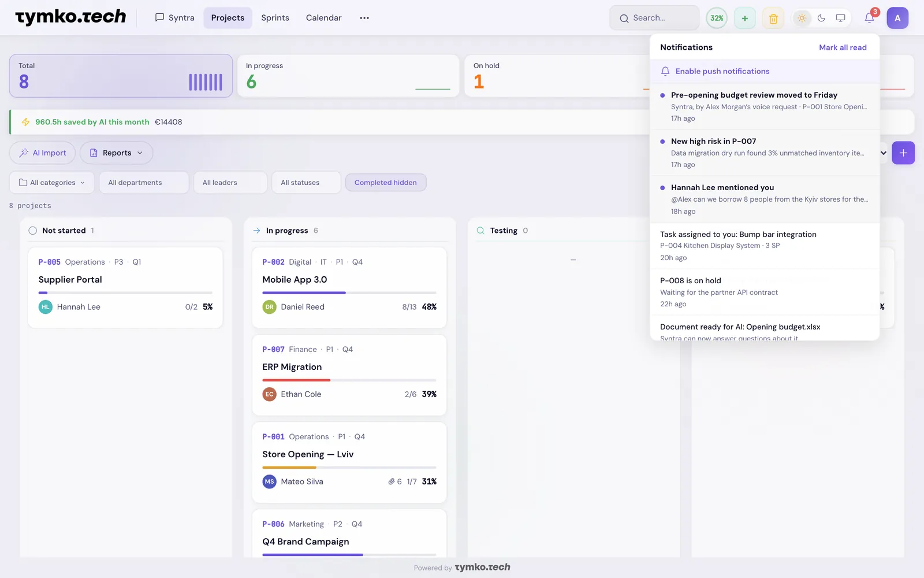Click Mark all read link
Screen dimensions: 924x578
pos(843,47)
